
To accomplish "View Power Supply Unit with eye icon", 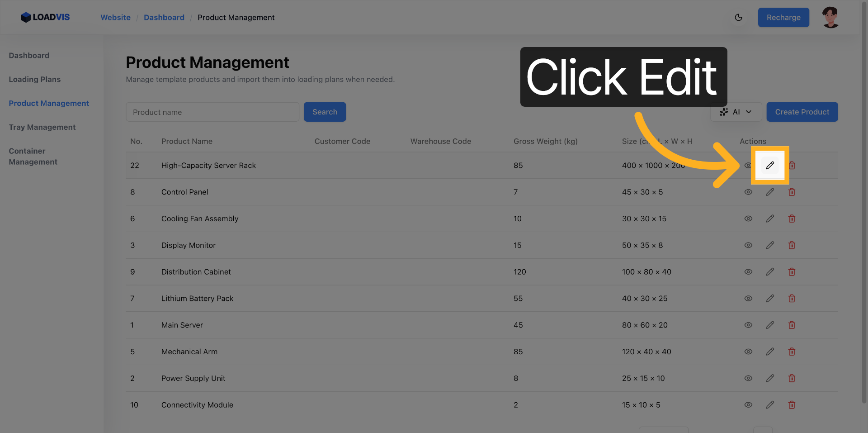I will 748,378.
